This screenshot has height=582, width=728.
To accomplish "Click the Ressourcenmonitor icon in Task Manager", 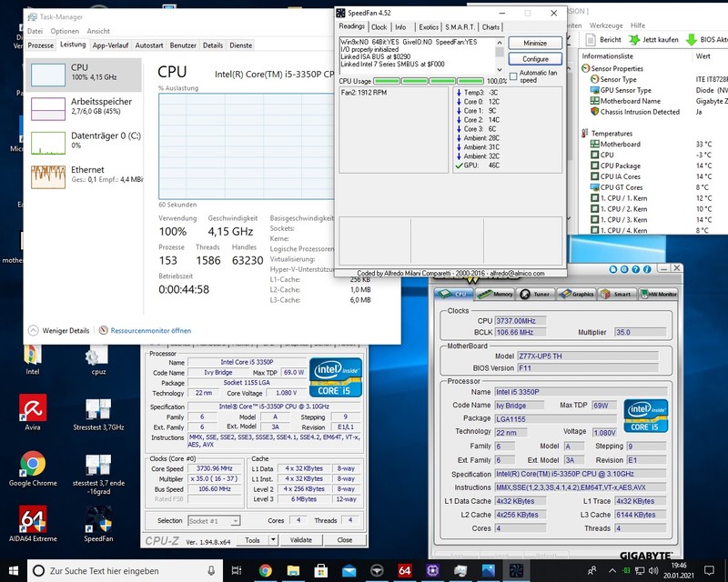I will (x=103, y=330).
